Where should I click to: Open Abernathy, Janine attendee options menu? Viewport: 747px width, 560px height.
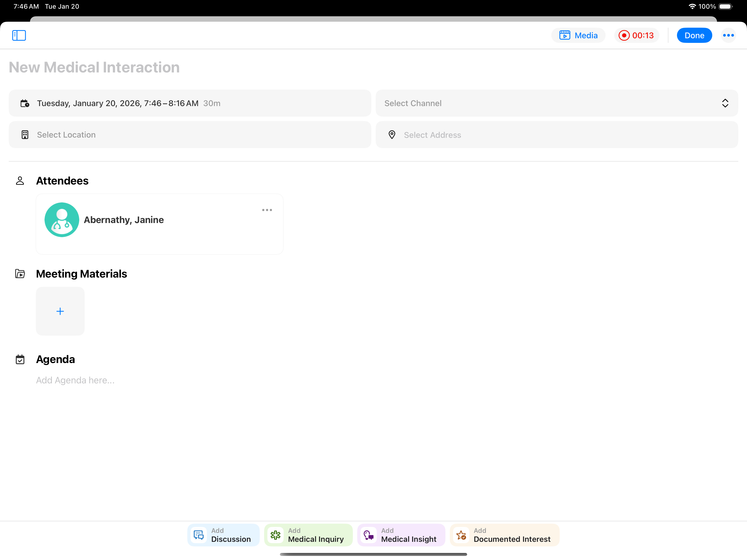tap(267, 210)
